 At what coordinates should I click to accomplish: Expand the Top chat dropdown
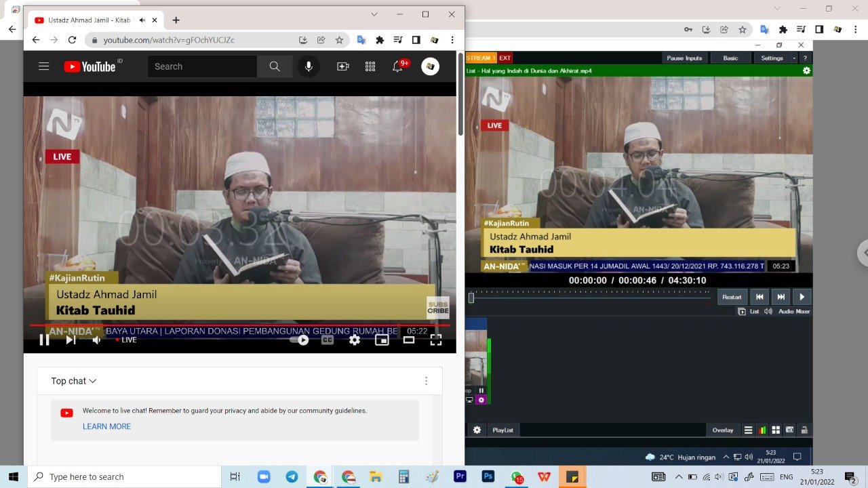74,381
